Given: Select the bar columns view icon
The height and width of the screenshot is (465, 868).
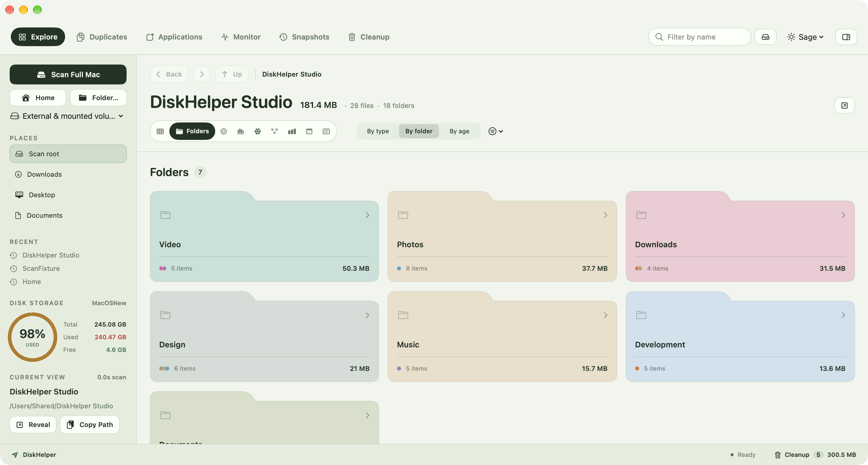Looking at the screenshot, I should point(292,131).
